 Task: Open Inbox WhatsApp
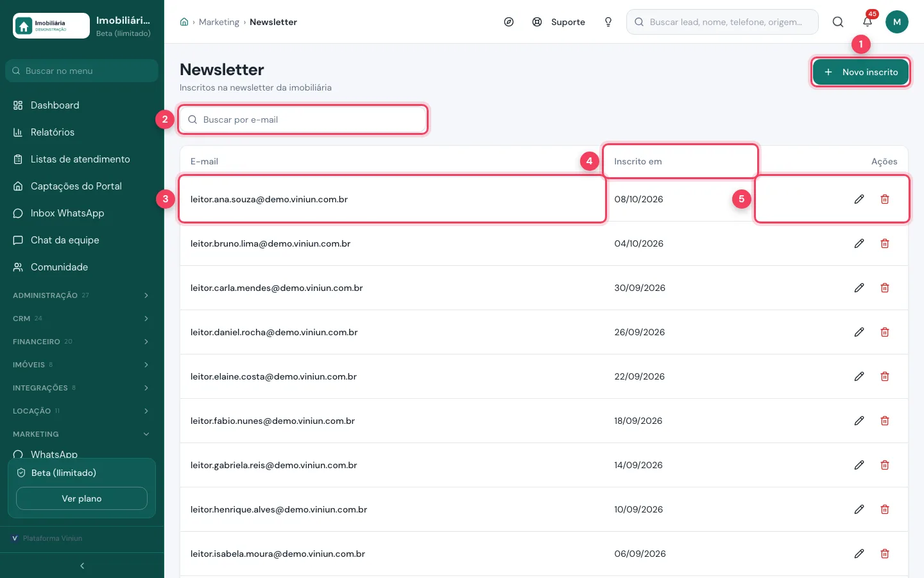81,213
